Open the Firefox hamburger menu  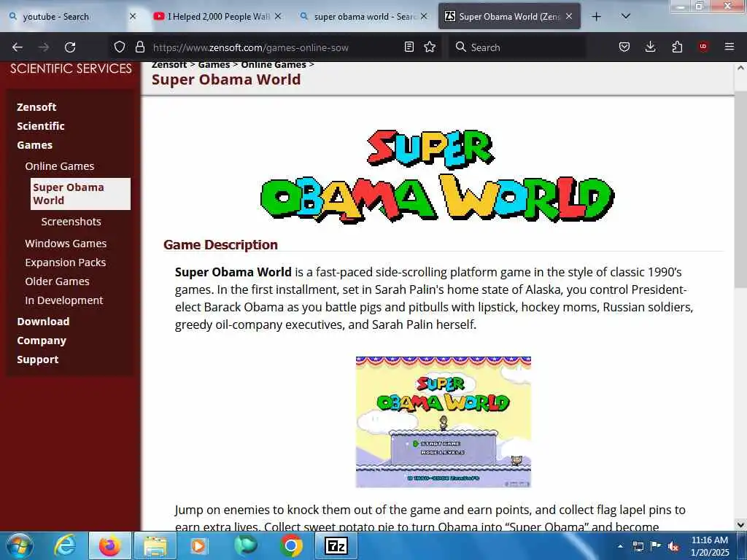click(x=729, y=47)
